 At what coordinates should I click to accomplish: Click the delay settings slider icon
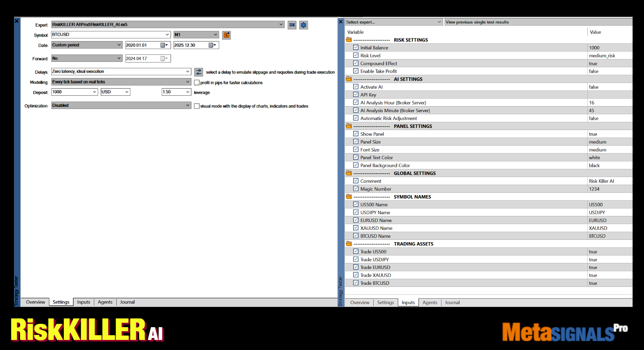pos(199,72)
